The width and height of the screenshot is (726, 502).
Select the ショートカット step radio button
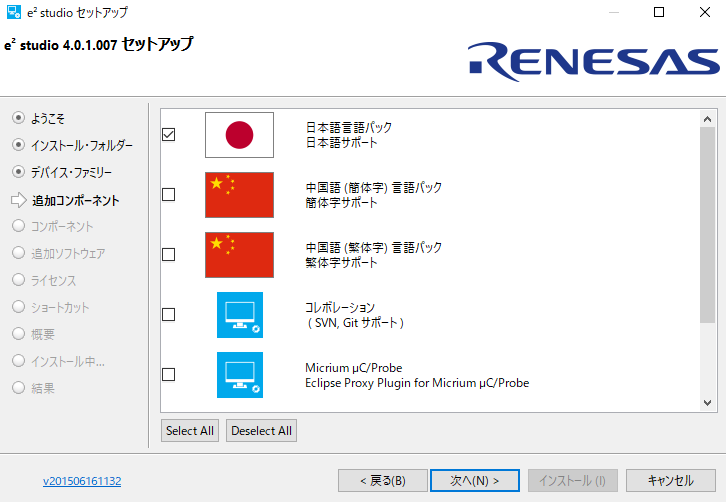18,307
